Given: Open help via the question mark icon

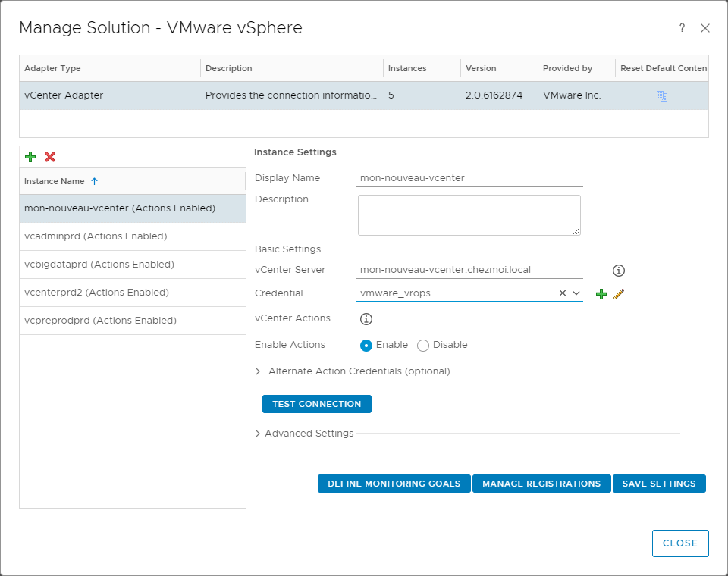Looking at the screenshot, I should [682, 28].
